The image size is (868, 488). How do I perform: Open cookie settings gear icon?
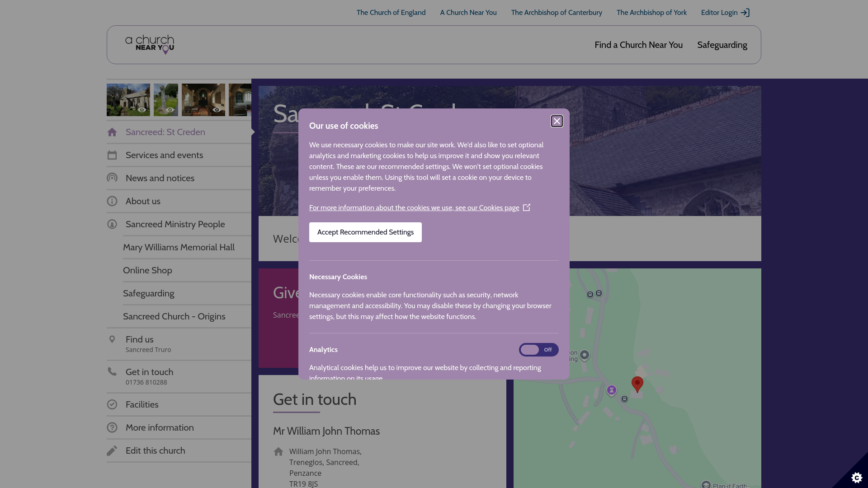pyautogui.click(x=856, y=477)
